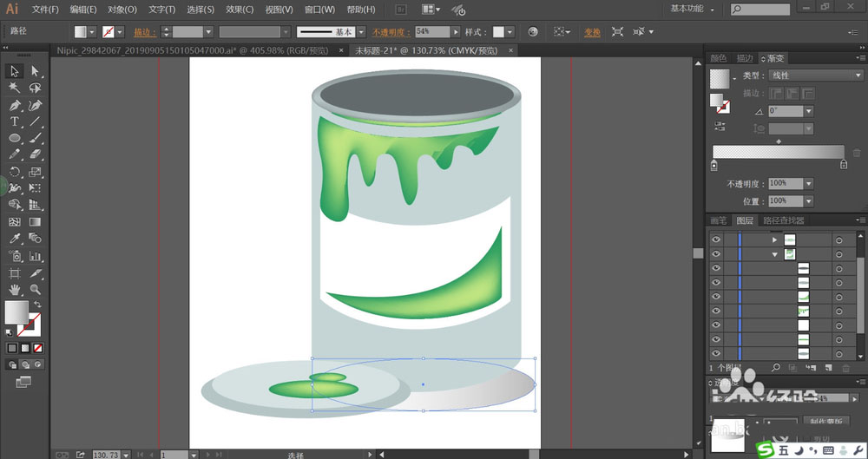Click Locate Object magnifier in Layers panel
The height and width of the screenshot is (459, 868).
point(776,368)
